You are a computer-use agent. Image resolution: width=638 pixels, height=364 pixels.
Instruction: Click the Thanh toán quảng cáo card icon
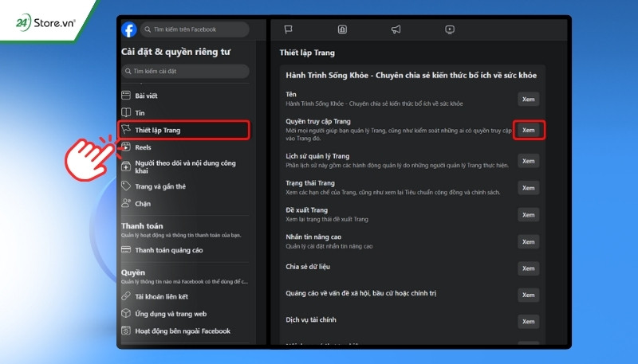pyautogui.click(x=126, y=250)
